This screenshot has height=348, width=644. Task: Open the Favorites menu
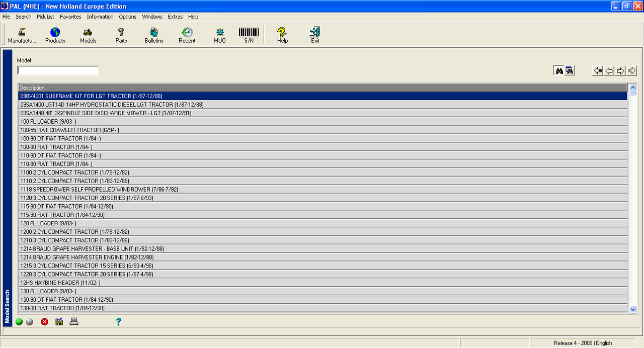tap(70, 17)
